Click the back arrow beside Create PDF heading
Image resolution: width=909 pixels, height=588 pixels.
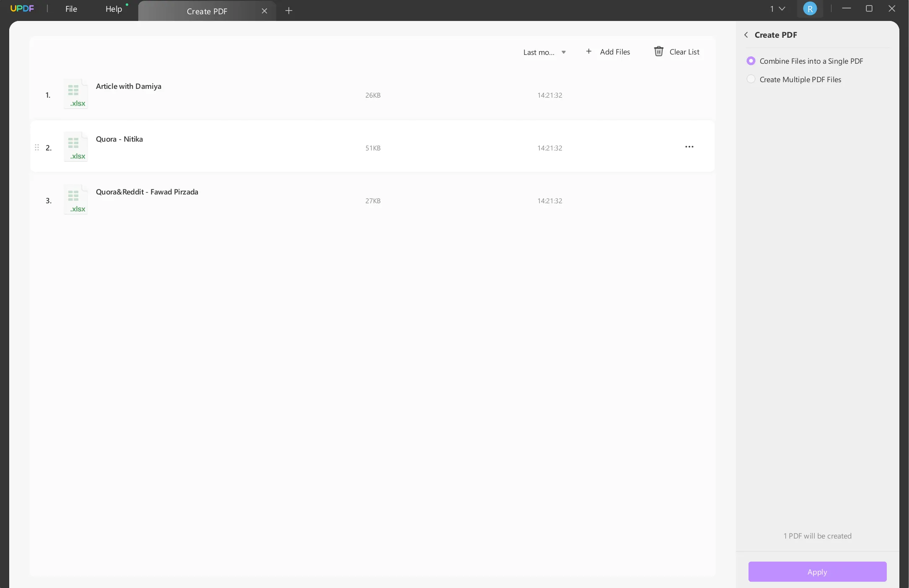coord(746,35)
